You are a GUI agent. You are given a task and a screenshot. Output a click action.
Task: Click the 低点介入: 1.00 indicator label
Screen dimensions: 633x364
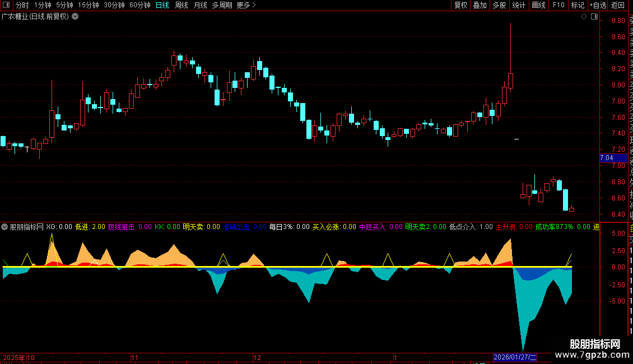[471, 227]
